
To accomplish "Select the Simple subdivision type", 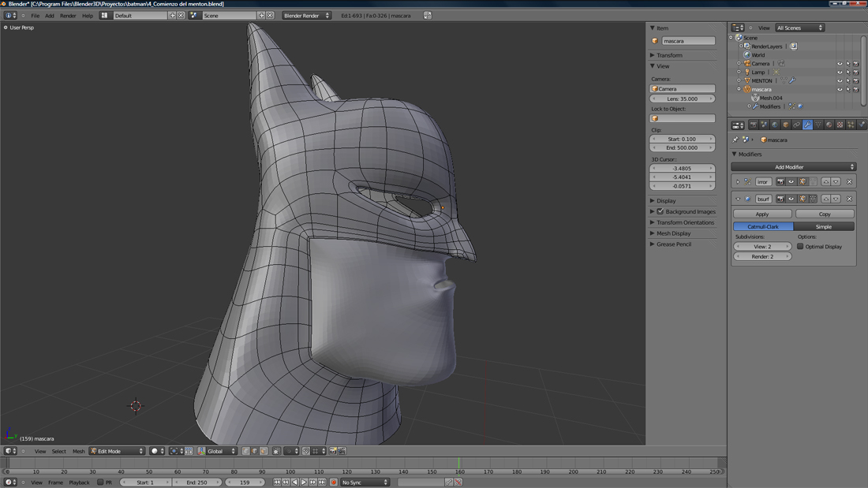I will pos(823,226).
